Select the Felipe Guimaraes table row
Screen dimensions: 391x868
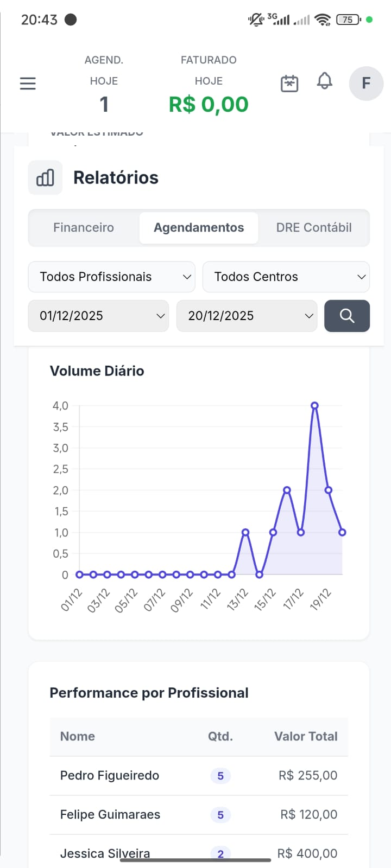coord(199,815)
